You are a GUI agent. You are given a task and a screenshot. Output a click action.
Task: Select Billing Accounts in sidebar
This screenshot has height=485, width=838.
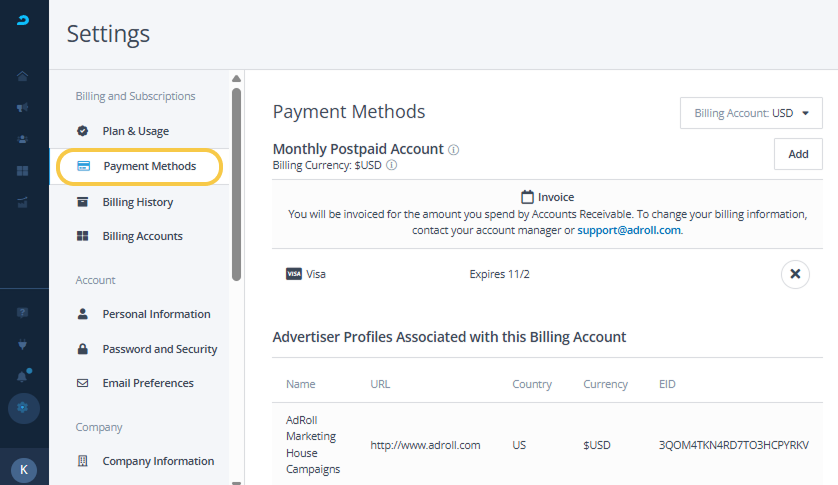pyautogui.click(x=142, y=236)
